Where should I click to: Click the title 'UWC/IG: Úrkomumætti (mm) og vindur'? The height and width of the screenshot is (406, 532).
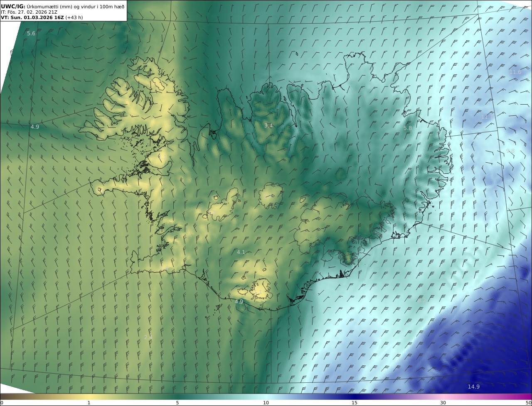(62, 6)
